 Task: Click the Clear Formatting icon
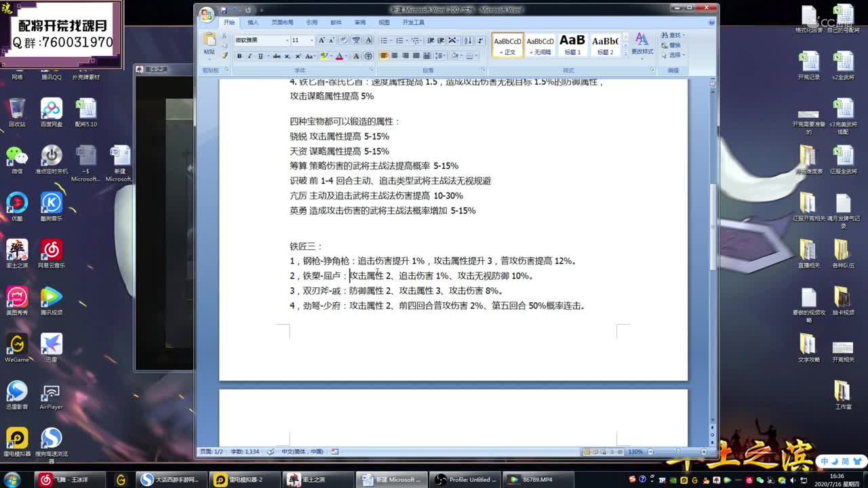344,41
